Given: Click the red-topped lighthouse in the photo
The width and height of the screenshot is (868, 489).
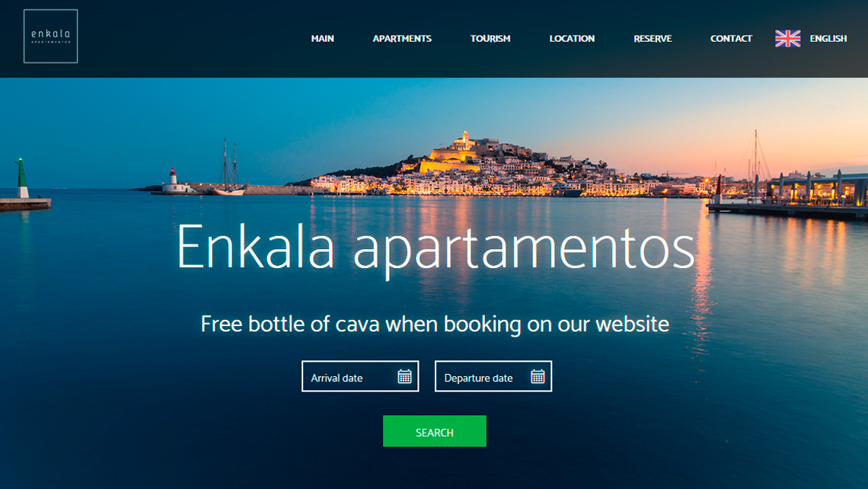Looking at the screenshot, I should [174, 181].
